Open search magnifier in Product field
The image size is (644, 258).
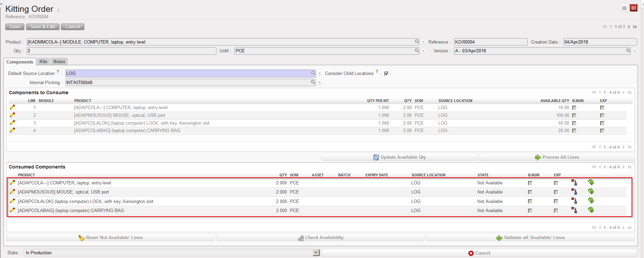coord(417,42)
